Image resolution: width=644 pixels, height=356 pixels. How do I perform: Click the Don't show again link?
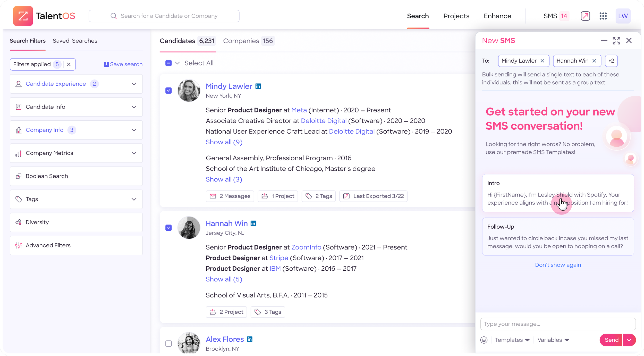point(558,265)
